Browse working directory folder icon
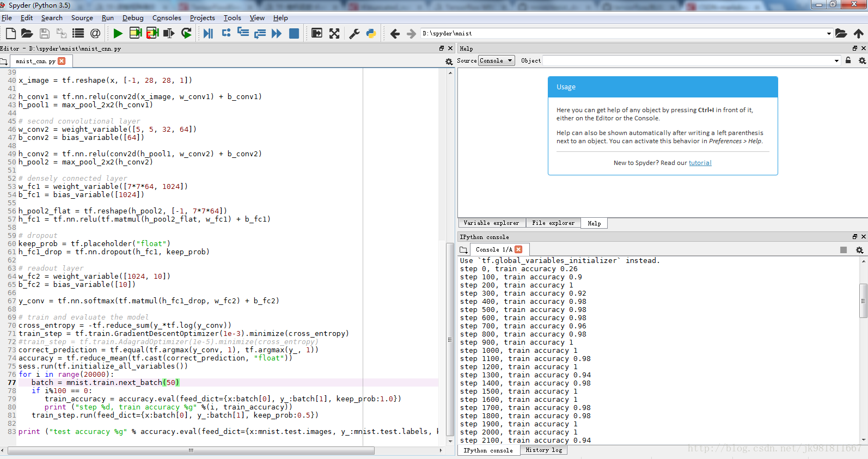 [841, 33]
